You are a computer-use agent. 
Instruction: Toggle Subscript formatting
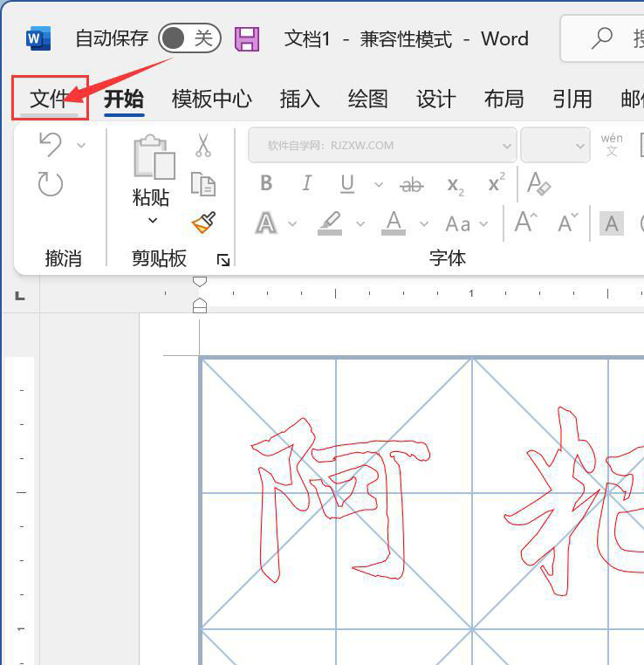[456, 186]
